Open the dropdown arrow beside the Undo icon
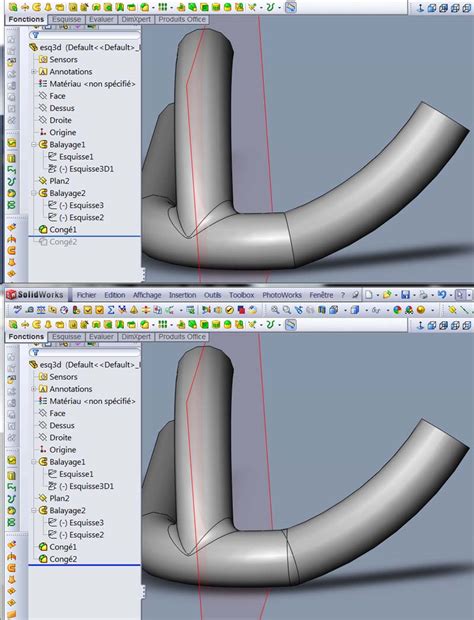 (451, 295)
